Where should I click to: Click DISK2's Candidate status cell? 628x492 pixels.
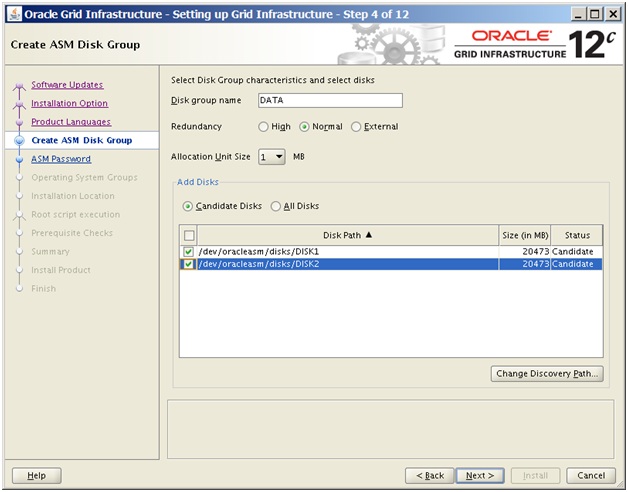(576, 264)
